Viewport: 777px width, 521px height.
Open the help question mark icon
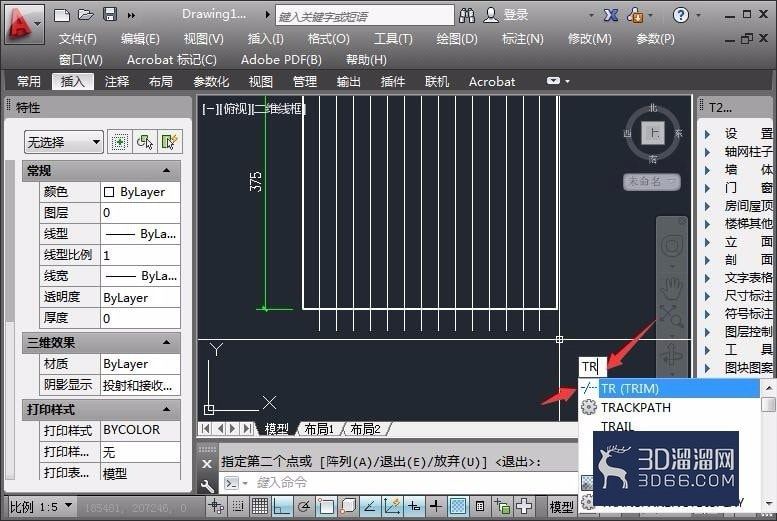(x=680, y=15)
